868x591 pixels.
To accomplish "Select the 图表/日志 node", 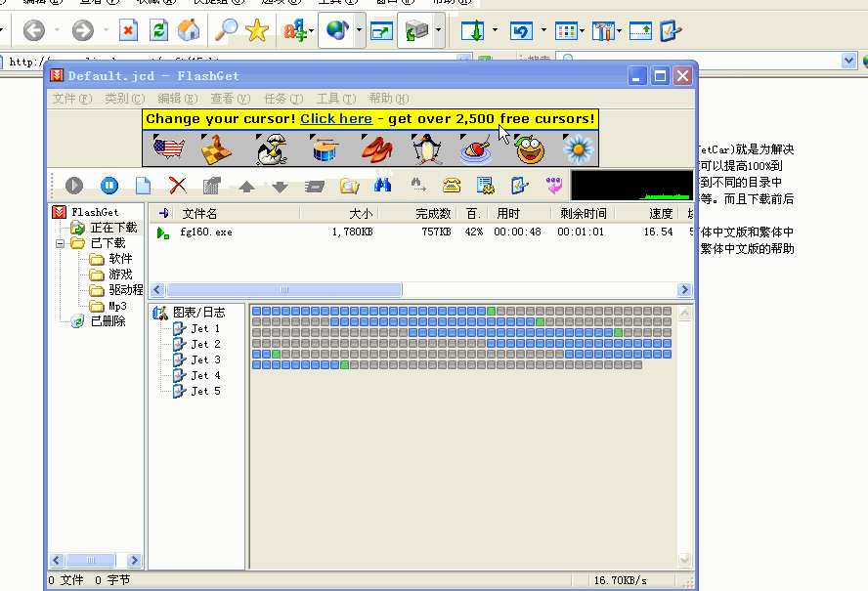I will pos(198,313).
